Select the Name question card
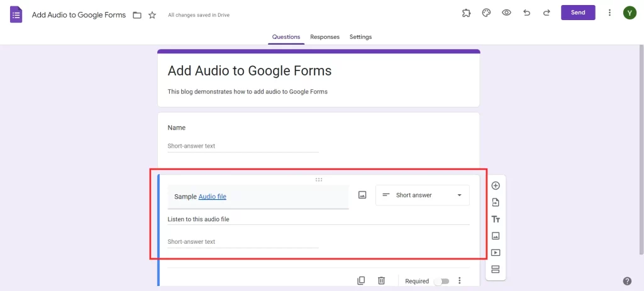Screen dimensions: 644x291 click(319, 140)
